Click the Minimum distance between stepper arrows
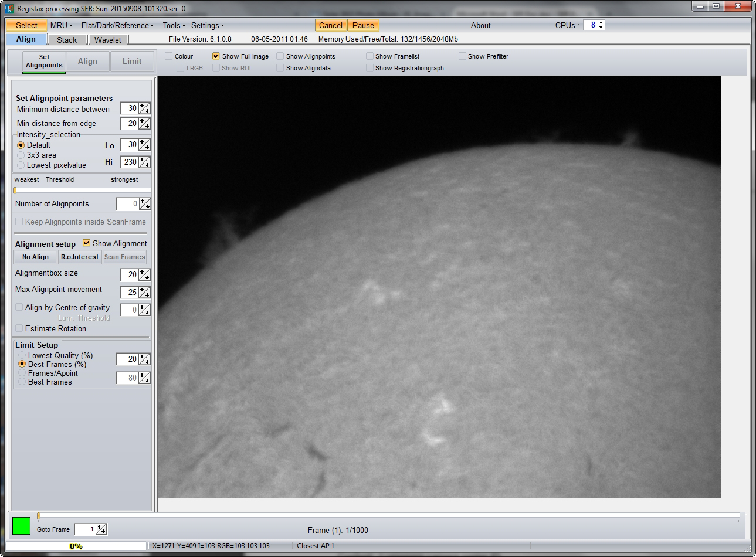The image size is (756, 557). [x=144, y=108]
